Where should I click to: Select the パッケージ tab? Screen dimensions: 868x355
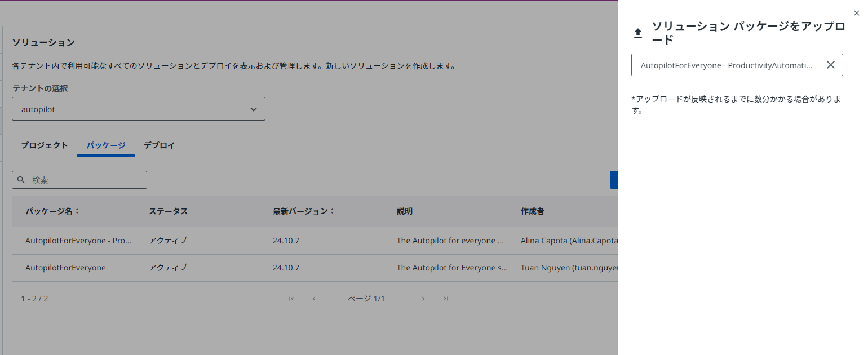pyautogui.click(x=105, y=145)
